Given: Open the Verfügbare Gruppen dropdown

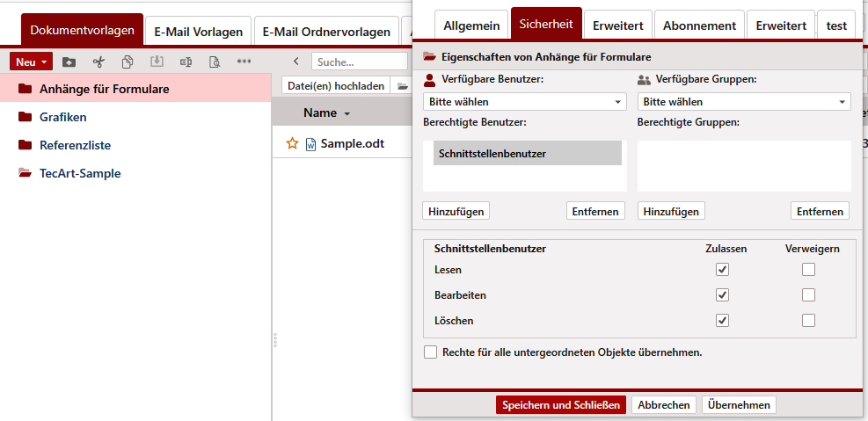Looking at the screenshot, I should 743,102.
